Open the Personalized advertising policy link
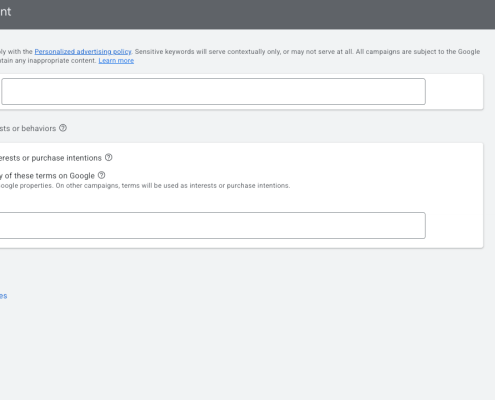495x400 pixels. point(83,52)
